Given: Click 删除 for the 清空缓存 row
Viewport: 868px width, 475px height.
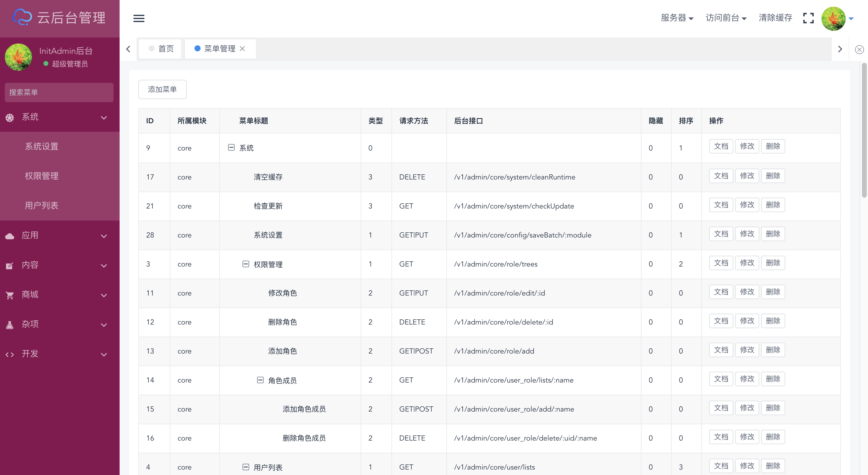Looking at the screenshot, I should click(x=773, y=176).
